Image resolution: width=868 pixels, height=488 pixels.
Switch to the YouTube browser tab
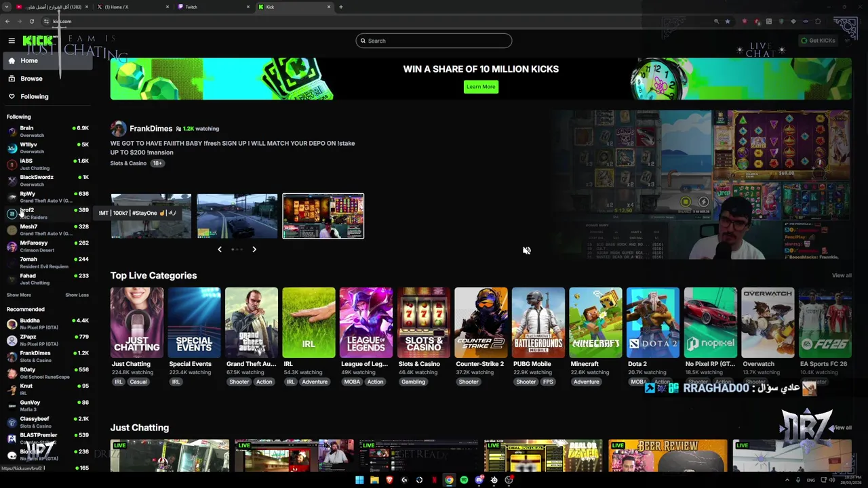coord(52,7)
